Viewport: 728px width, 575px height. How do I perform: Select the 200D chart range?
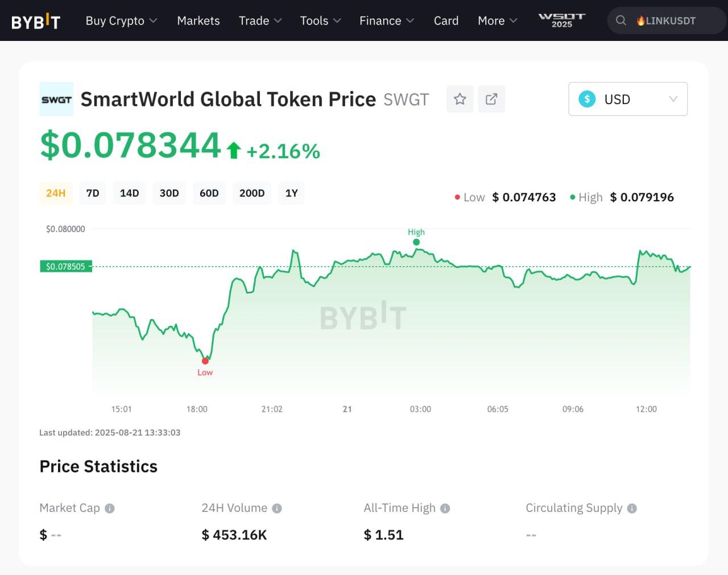[252, 193]
